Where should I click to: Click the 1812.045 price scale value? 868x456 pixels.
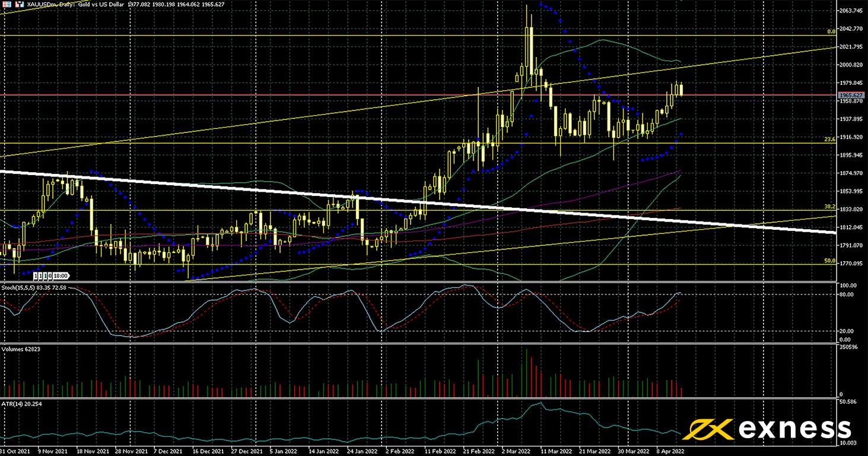point(850,227)
